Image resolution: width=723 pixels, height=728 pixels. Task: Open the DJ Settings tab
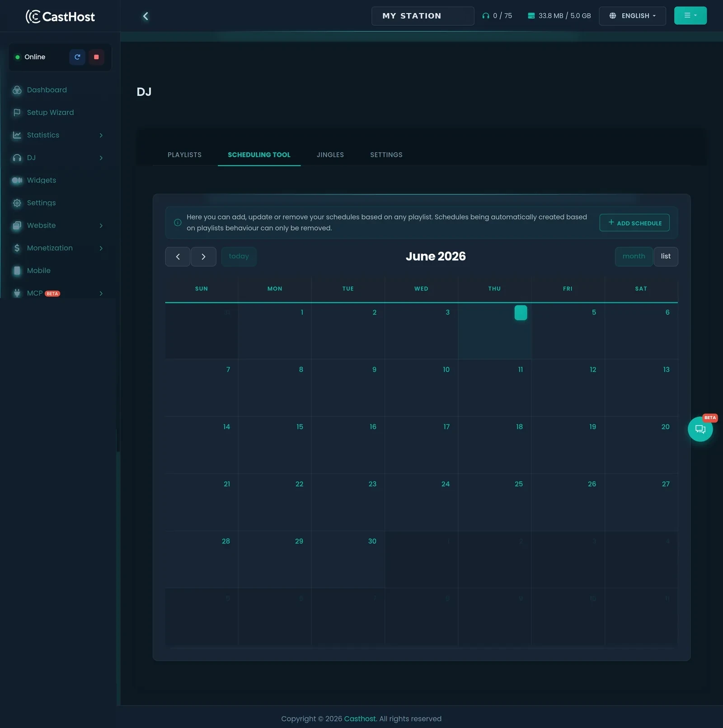click(x=386, y=155)
